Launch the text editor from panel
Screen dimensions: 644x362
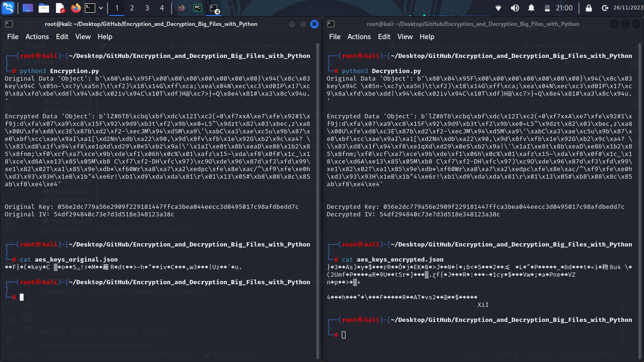60,8
